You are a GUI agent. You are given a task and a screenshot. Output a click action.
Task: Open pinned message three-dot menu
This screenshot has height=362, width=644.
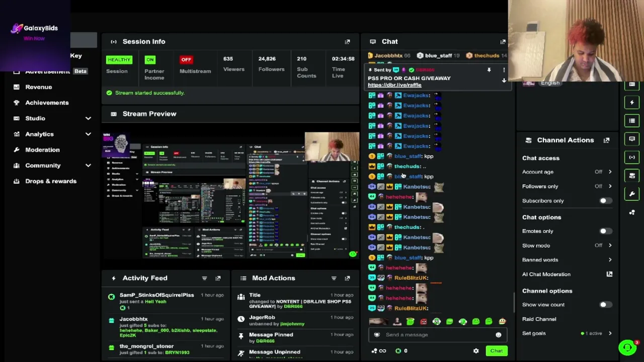click(x=504, y=70)
